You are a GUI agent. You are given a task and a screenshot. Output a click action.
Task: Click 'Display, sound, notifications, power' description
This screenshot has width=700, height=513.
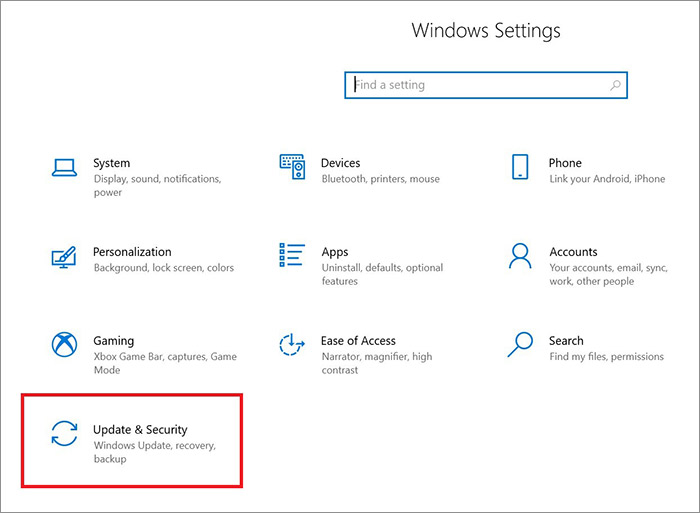[158, 186]
